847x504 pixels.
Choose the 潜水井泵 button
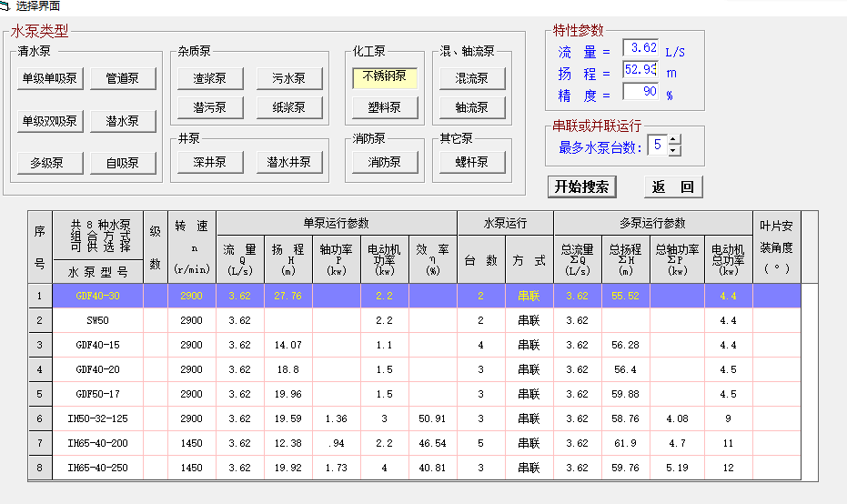(289, 162)
